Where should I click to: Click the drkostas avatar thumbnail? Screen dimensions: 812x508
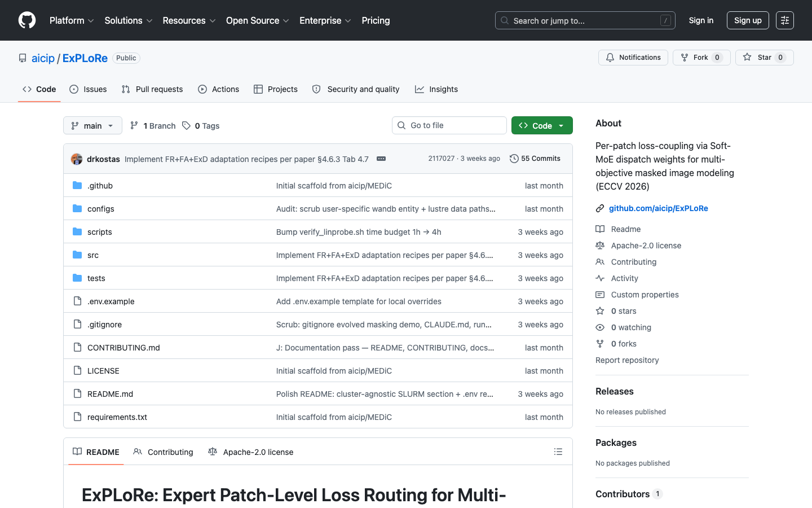pos(77,159)
